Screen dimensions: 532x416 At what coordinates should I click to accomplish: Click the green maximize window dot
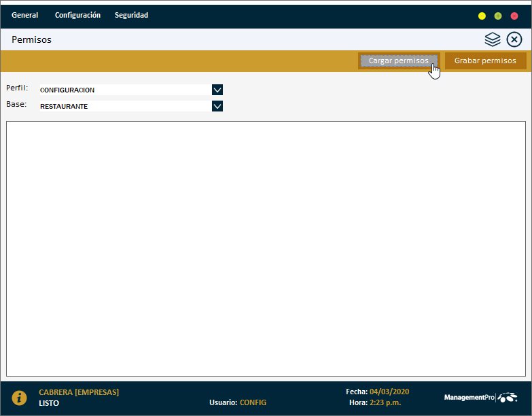pyautogui.click(x=498, y=16)
